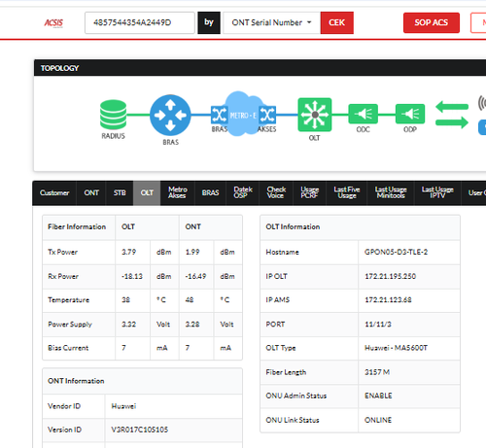Click Version ID value V3R017C10S105

[x=140, y=430]
